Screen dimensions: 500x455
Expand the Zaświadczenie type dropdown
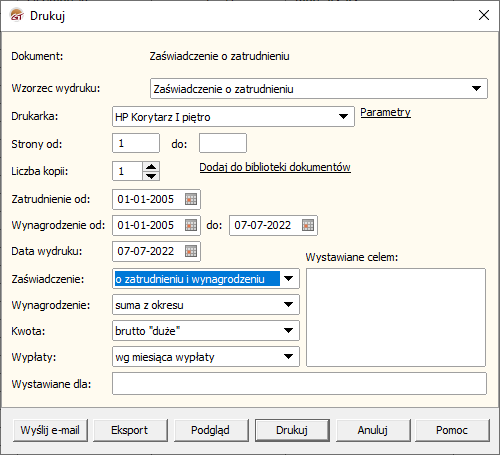(288, 278)
